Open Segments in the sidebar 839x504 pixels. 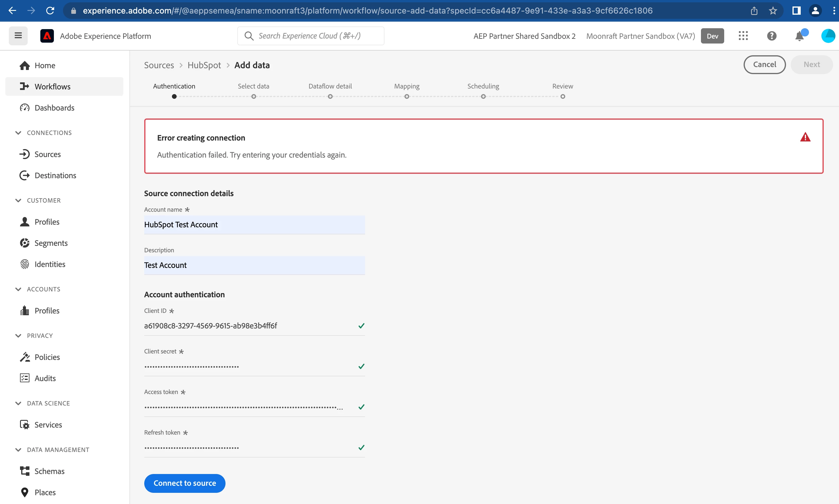pyautogui.click(x=51, y=243)
